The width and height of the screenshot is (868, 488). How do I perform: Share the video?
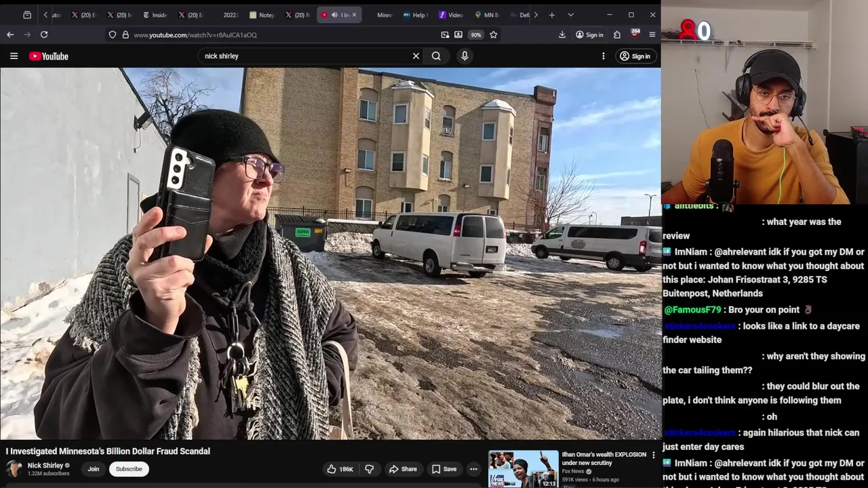coord(403,469)
